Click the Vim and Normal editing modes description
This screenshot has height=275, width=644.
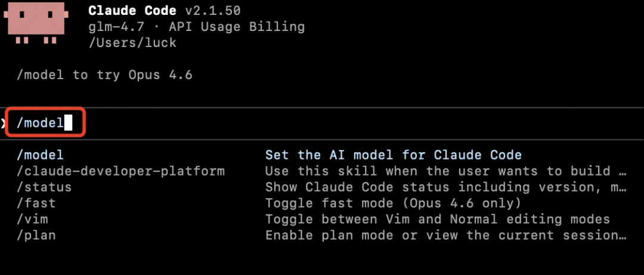click(438, 219)
